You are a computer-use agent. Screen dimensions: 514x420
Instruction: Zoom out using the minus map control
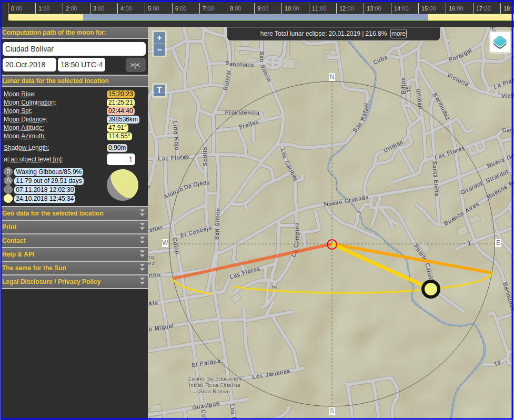(159, 49)
